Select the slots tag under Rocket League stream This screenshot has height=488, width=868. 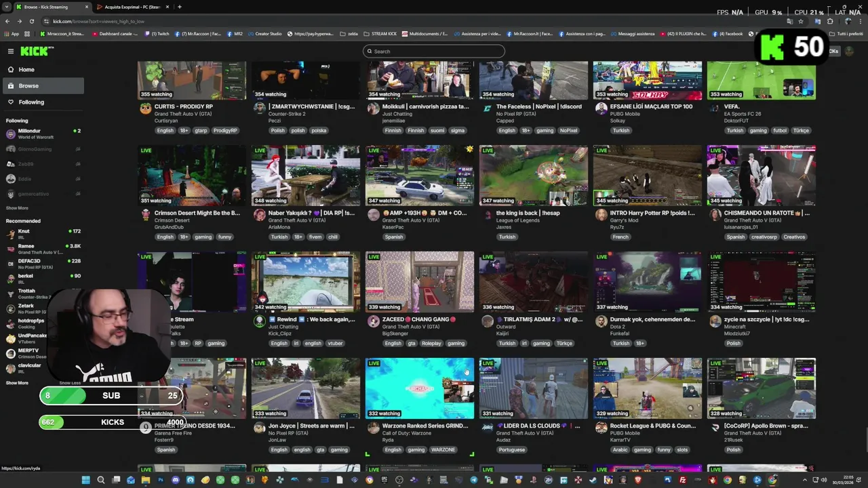(x=682, y=450)
